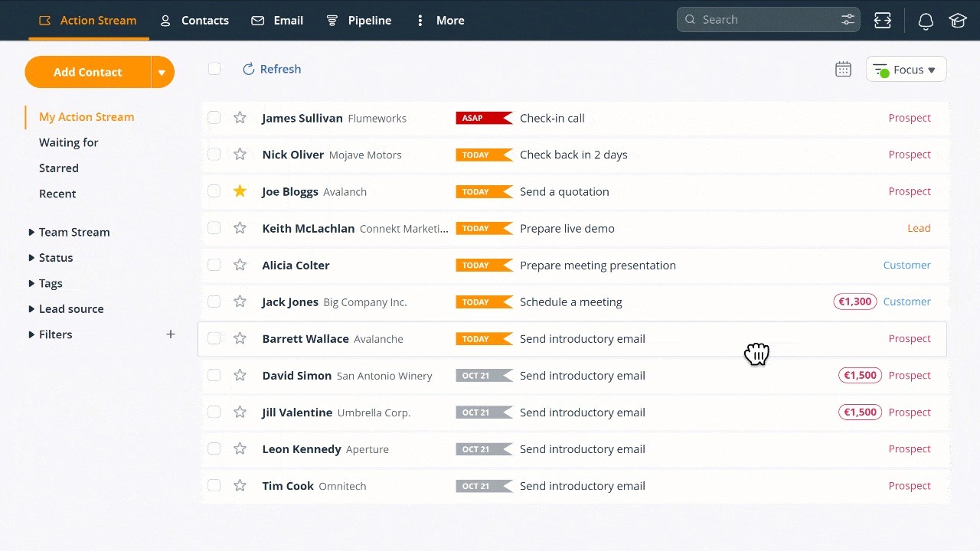Check the Joe Bloggs row checkbox
980x551 pixels.
(214, 191)
